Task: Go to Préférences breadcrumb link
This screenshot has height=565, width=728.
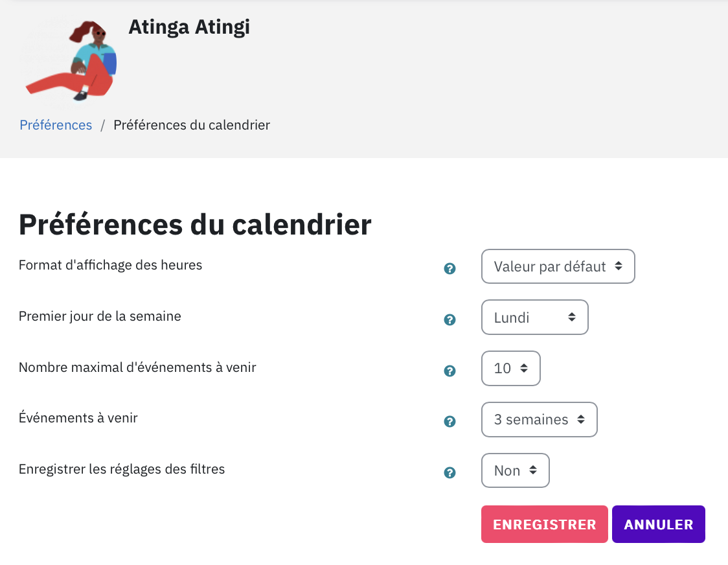Action: tap(56, 125)
